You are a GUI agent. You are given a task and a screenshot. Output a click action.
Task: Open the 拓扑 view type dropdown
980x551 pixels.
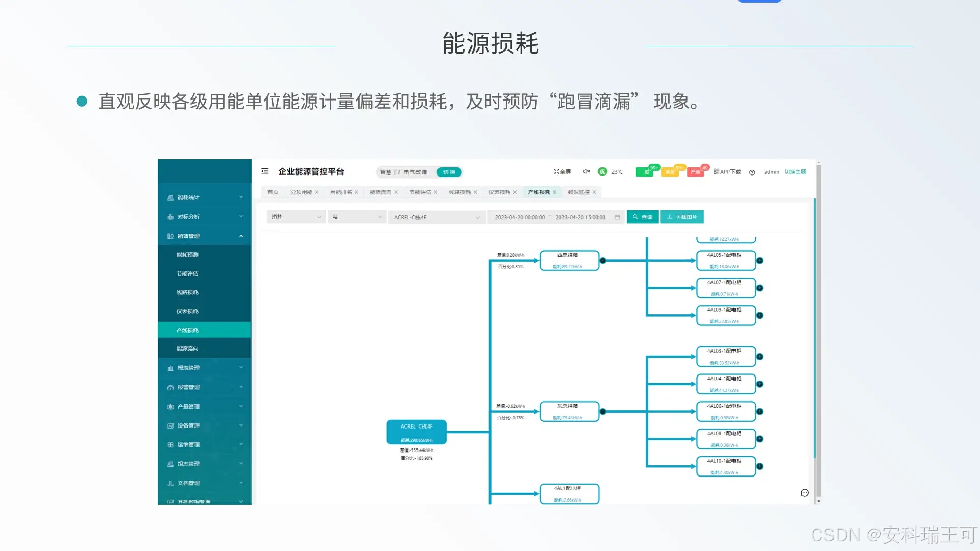pyautogui.click(x=296, y=217)
